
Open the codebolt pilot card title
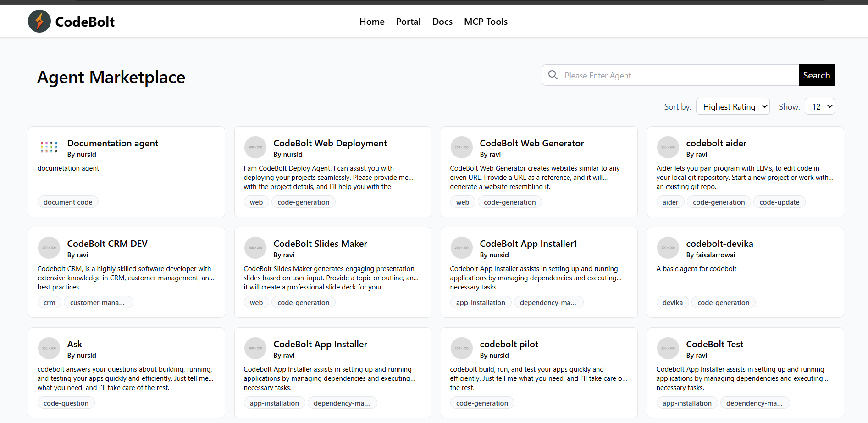pyautogui.click(x=509, y=344)
